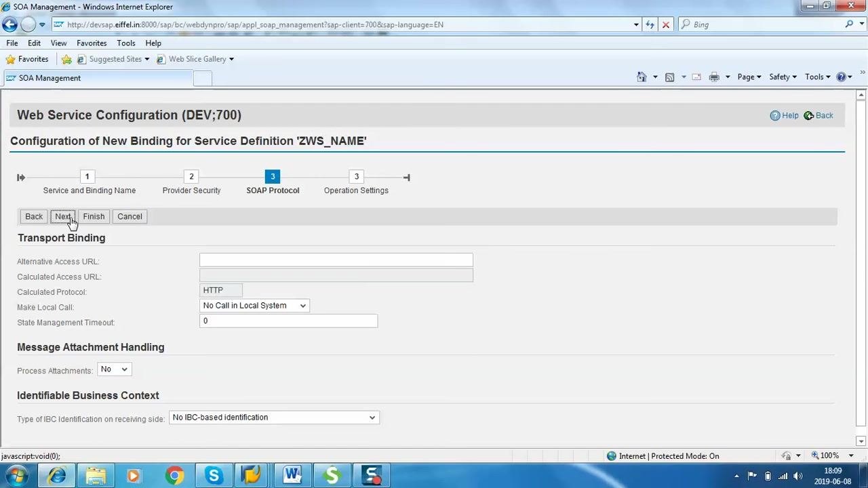The height and width of the screenshot is (488, 868).
Task: Open the Safety command bar dropdown
Action: click(783, 77)
